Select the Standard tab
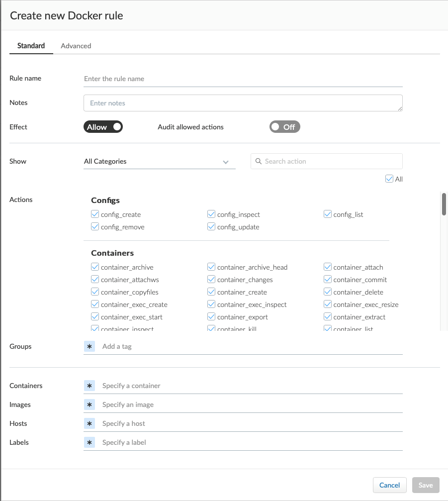Image resolution: width=448 pixels, height=501 pixels. [31, 46]
